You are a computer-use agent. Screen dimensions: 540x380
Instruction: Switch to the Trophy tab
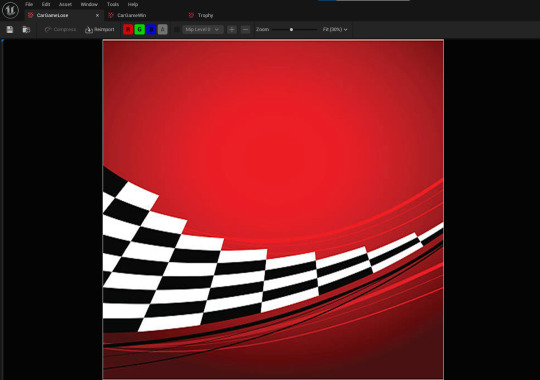205,16
